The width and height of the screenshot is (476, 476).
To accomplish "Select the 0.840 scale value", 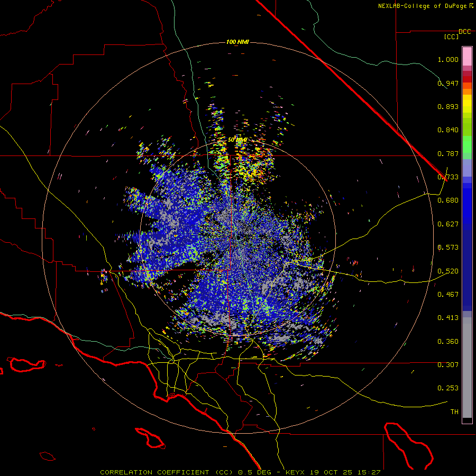I will pos(448,130).
